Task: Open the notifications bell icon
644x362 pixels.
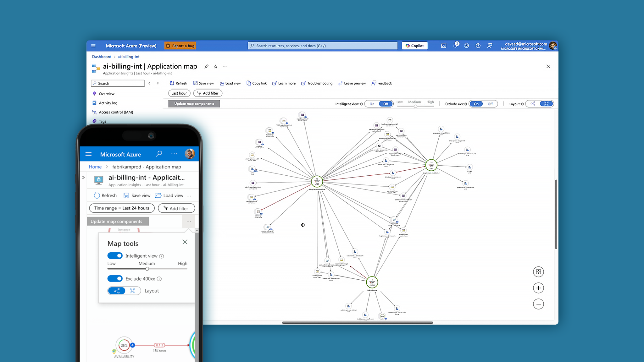Action: point(455,46)
